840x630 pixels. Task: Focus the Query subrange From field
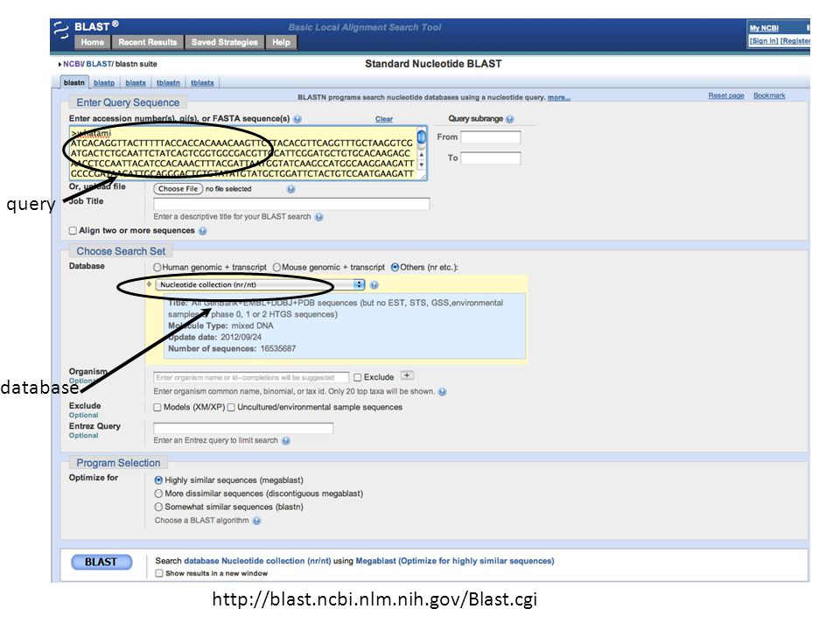point(490,137)
